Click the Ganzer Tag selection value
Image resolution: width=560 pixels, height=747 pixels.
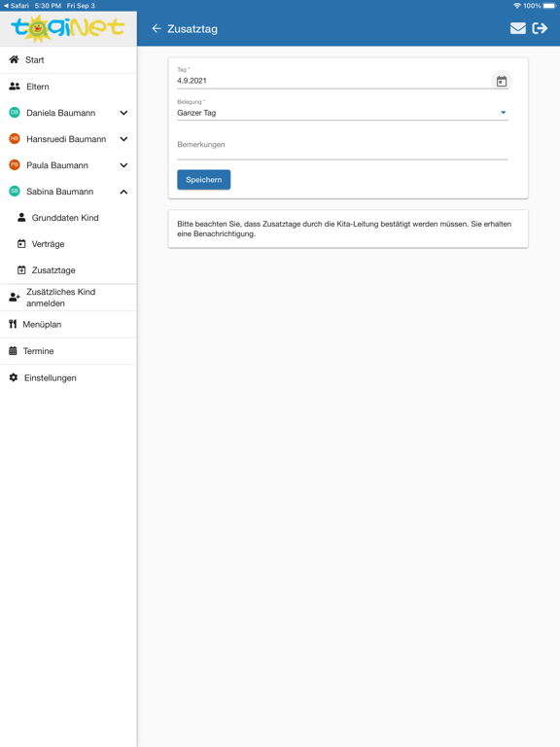(x=196, y=113)
